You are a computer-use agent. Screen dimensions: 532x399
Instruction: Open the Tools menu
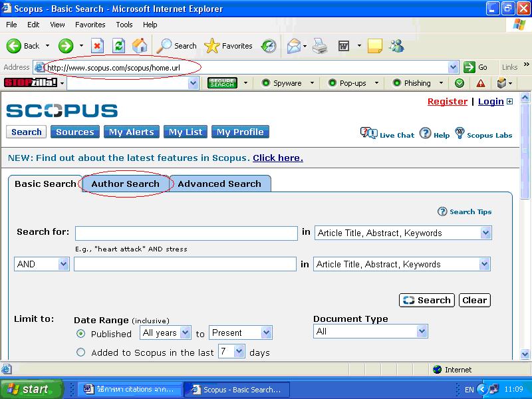124,25
